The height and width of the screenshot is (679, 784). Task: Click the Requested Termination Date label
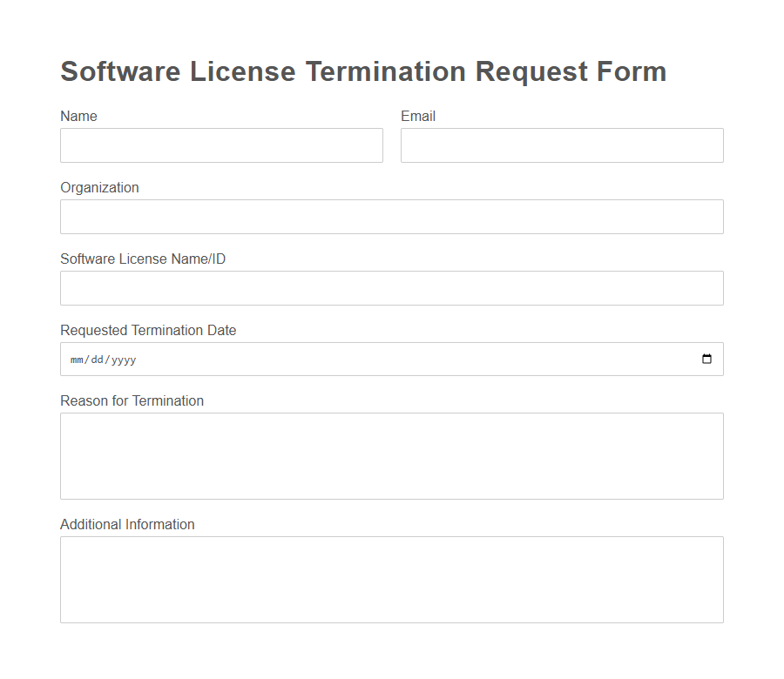(148, 330)
